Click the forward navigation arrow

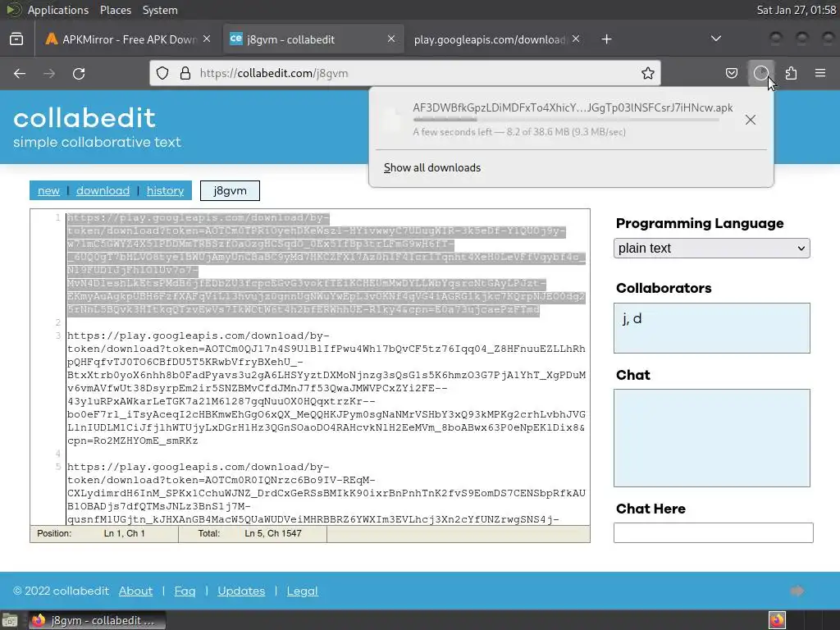pos(49,73)
